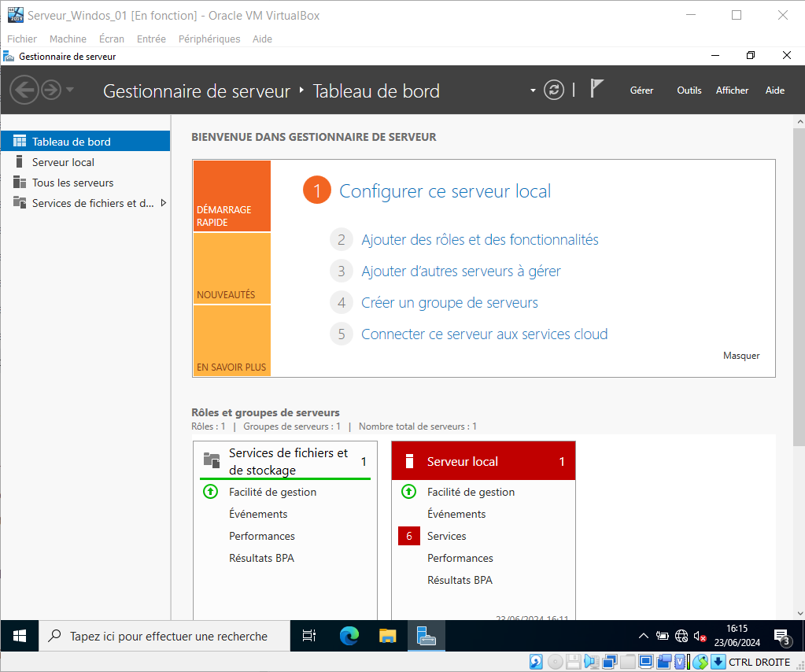Select the NOUVEAUTÉS orange tile
The height and width of the screenshot is (672, 805).
[231, 268]
